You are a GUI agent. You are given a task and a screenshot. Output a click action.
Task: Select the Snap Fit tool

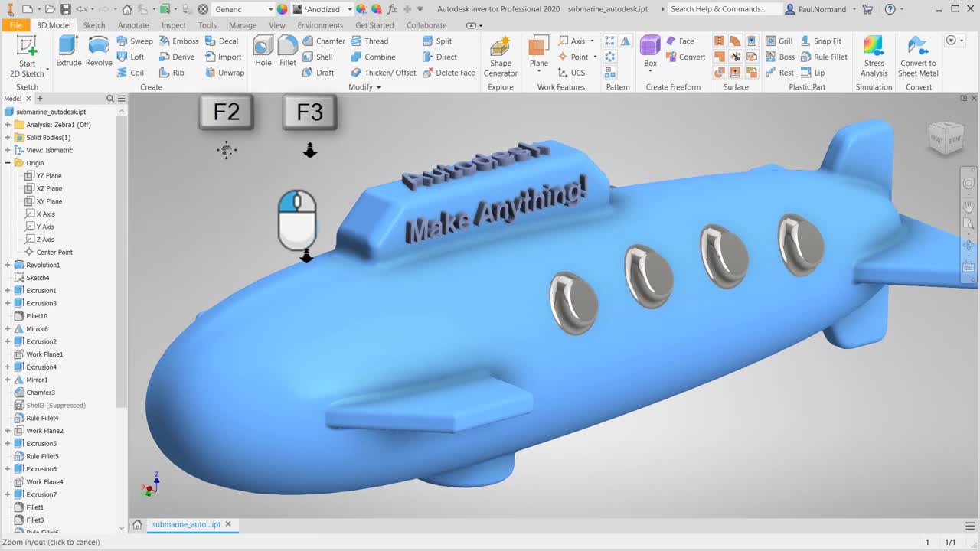(x=821, y=41)
